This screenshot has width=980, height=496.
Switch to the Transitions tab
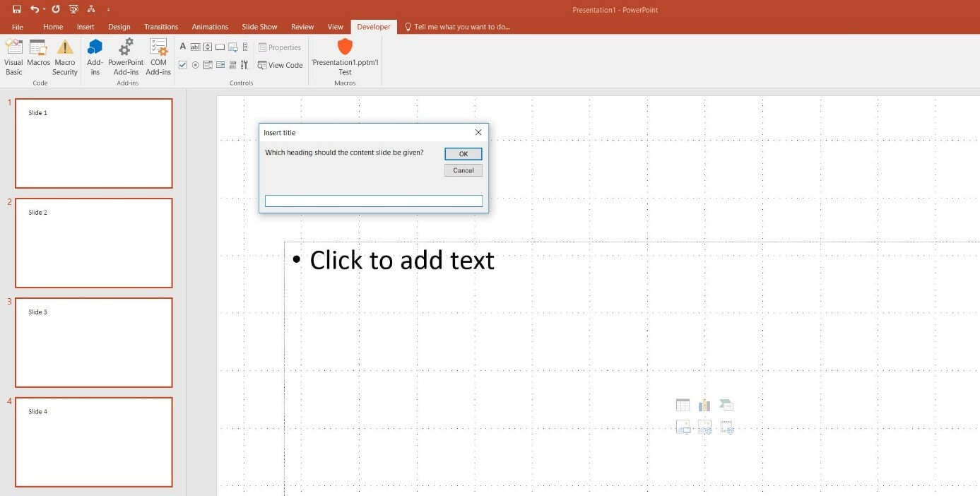pyautogui.click(x=161, y=27)
